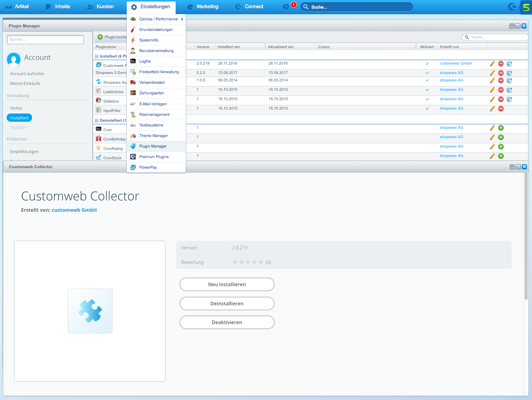
Task: Uninstall the Customweb plugin via red minus icon
Action: [x=501, y=63]
